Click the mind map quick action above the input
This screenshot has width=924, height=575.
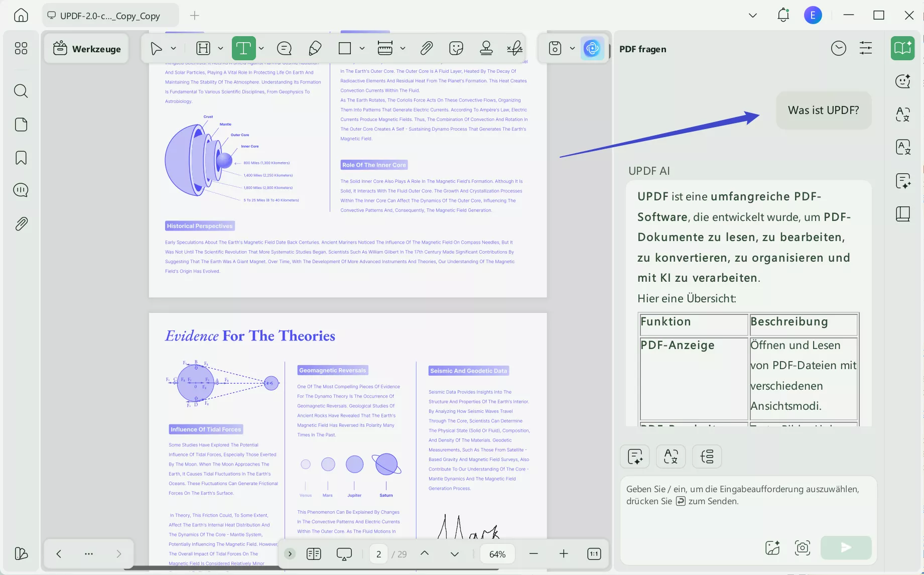point(707,456)
